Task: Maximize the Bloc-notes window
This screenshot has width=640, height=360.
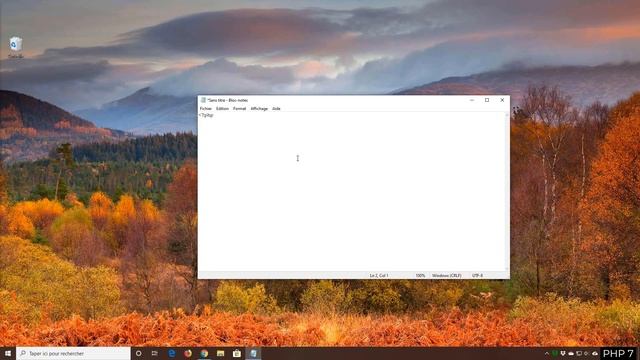Action: click(487, 100)
